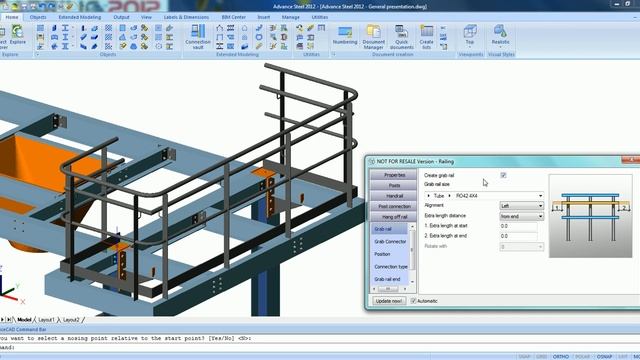This screenshot has width=640, height=360.
Task: Open the Extra length distance dropdown
Action: click(522, 216)
